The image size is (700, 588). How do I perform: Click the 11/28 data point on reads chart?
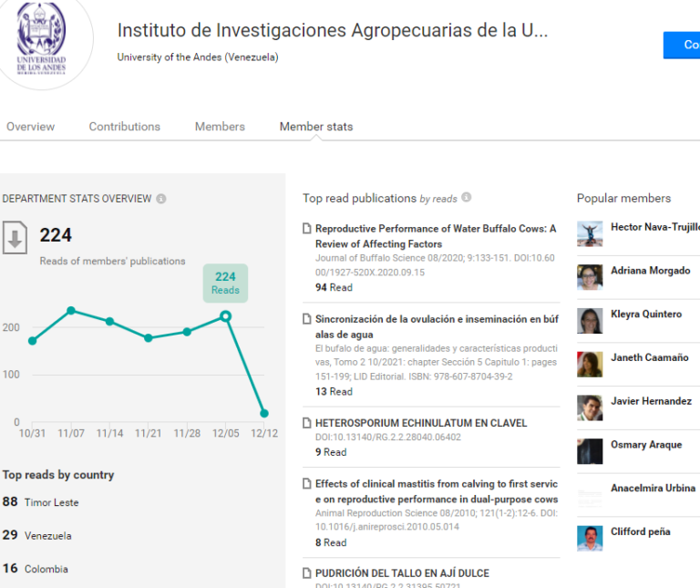pyautogui.click(x=187, y=332)
